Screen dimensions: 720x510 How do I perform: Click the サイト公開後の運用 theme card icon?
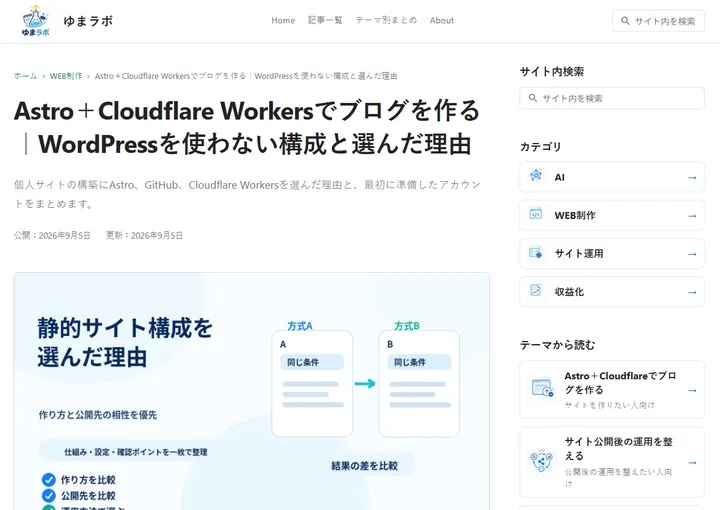pyautogui.click(x=542, y=461)
